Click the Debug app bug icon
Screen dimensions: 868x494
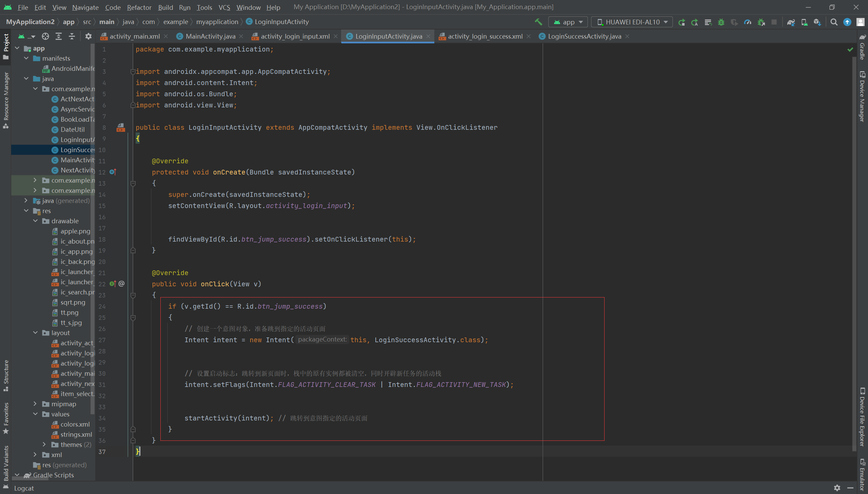pos(721,22)
